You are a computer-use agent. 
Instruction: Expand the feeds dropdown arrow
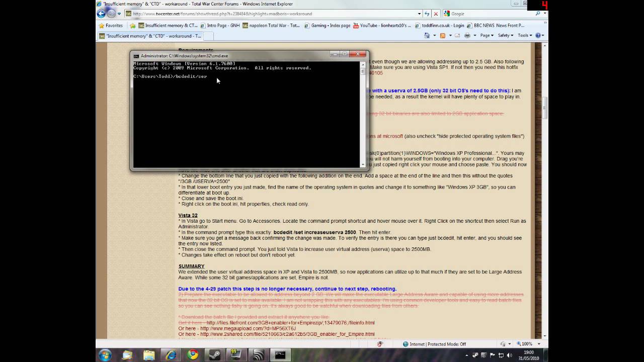[450, 36]
